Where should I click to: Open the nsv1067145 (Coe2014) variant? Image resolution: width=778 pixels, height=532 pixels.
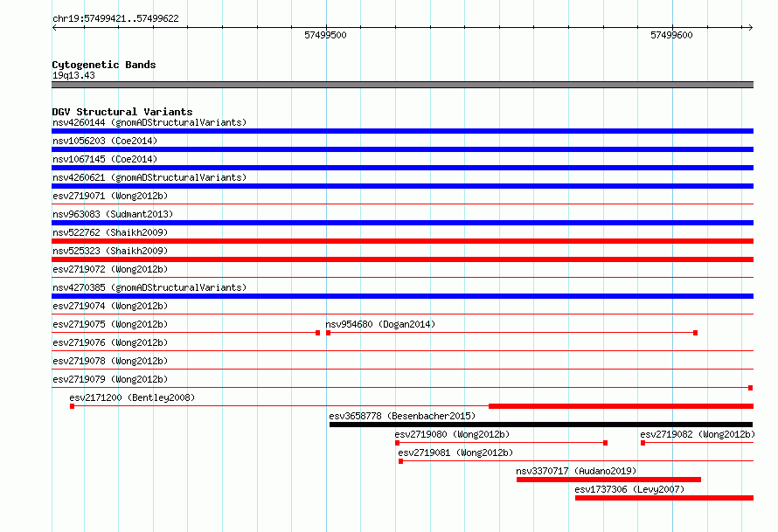point(105,159)
